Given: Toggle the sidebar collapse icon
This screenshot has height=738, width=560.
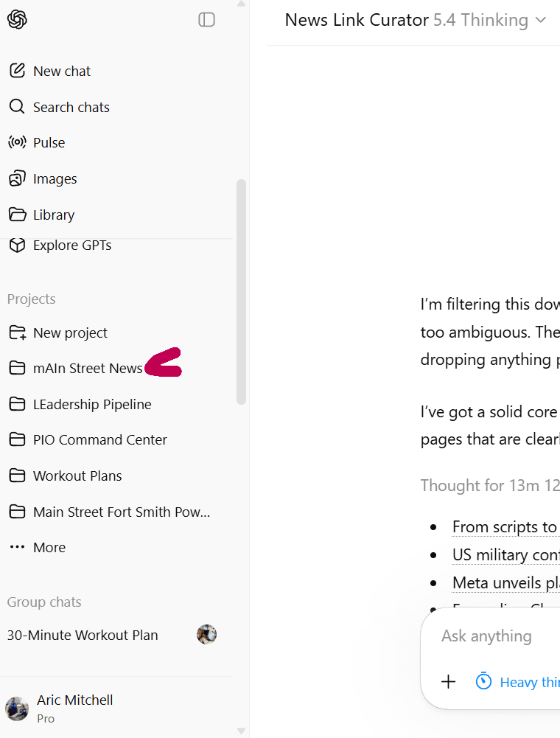Looking at the screenshot, I should (207, 20).
